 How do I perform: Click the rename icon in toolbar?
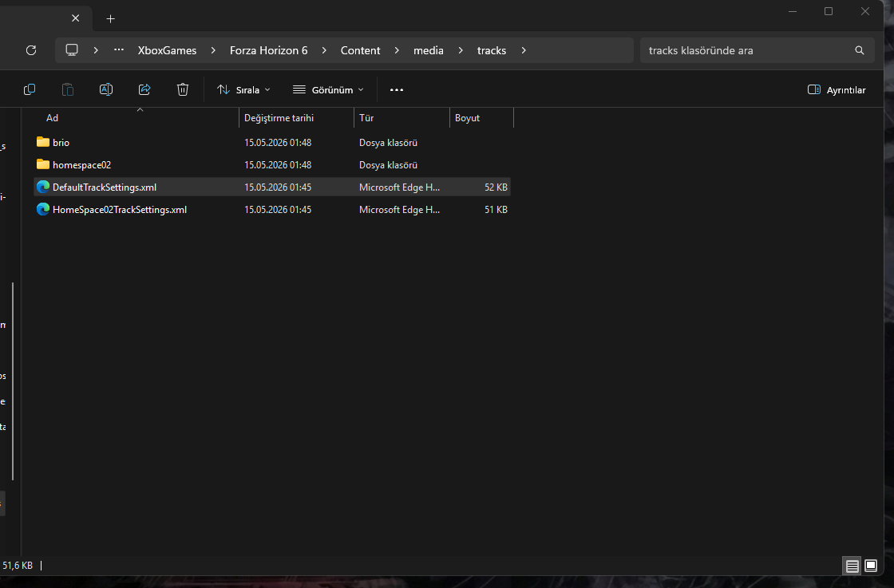106,89
